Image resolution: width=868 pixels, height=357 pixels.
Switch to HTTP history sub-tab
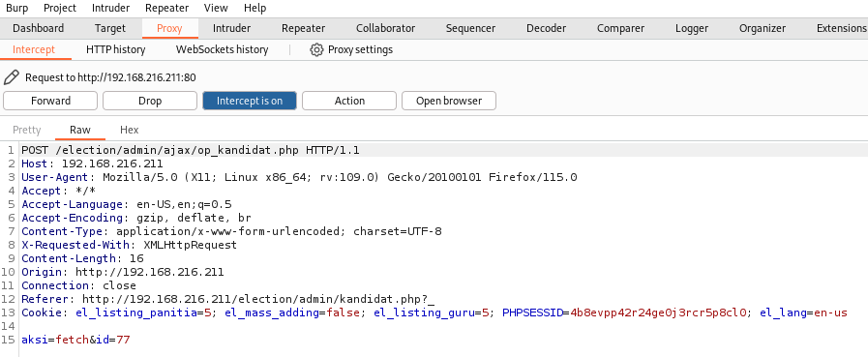(116, 49)
